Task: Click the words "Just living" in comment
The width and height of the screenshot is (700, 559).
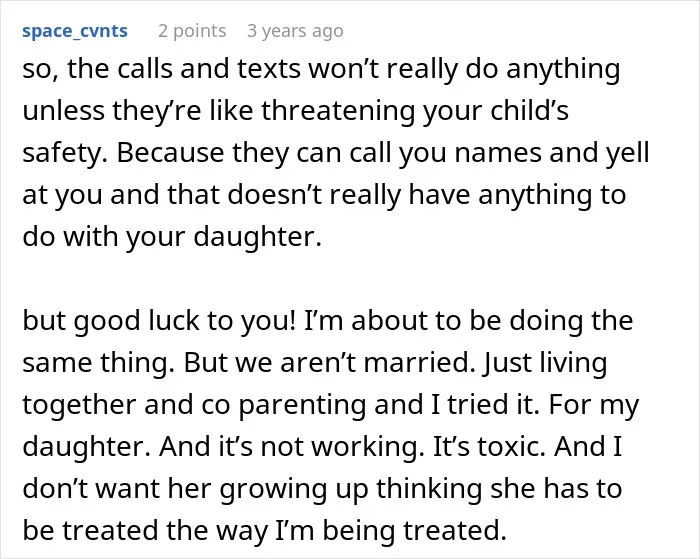Action: 545,363
